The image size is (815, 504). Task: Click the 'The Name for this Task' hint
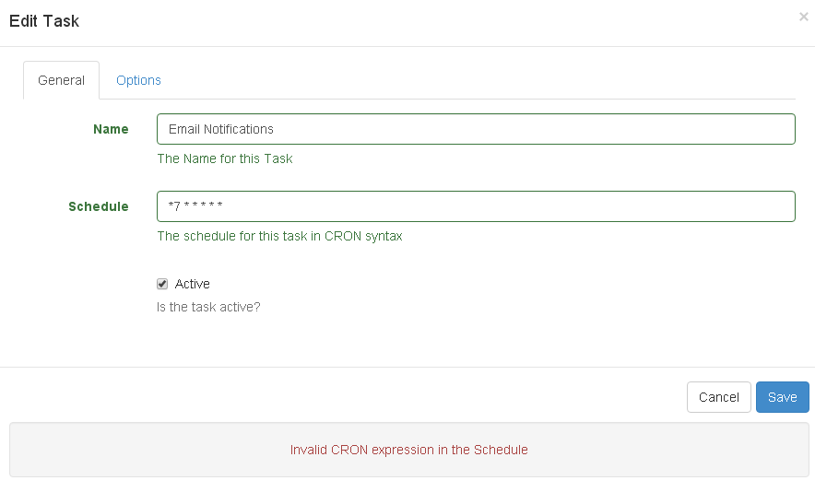(x=225, y=158)
